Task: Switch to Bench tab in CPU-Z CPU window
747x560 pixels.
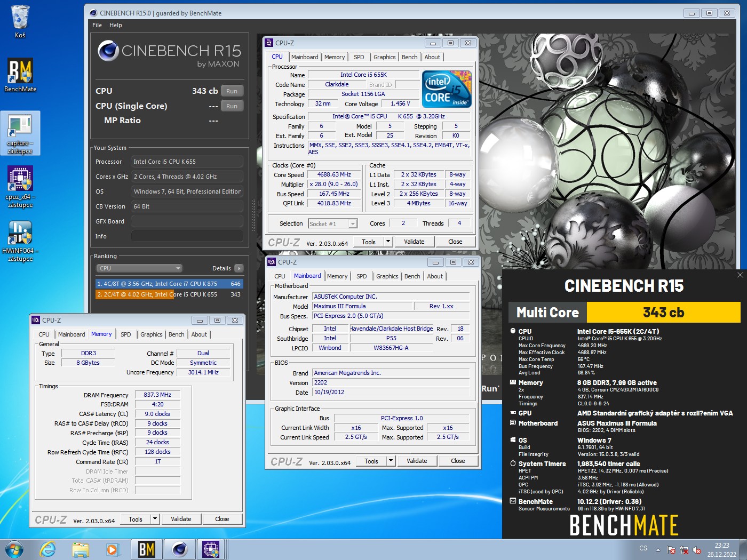Action: point(409,57)
